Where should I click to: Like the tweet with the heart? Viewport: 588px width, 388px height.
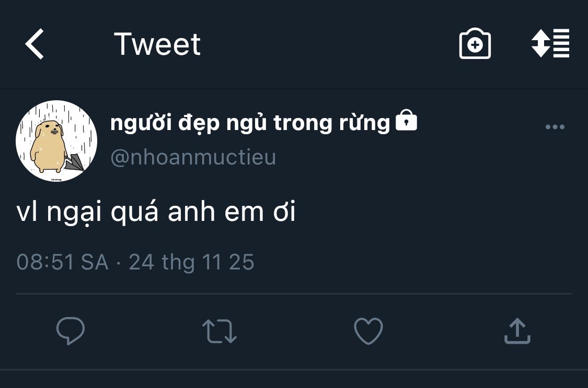pyautogui.click(x=368, y=331)
